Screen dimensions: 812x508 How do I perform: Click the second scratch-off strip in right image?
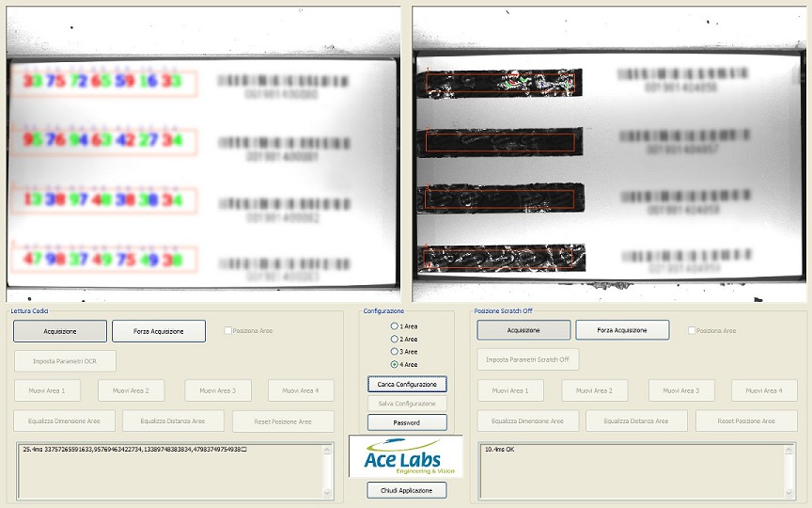(x=500, y=142)
